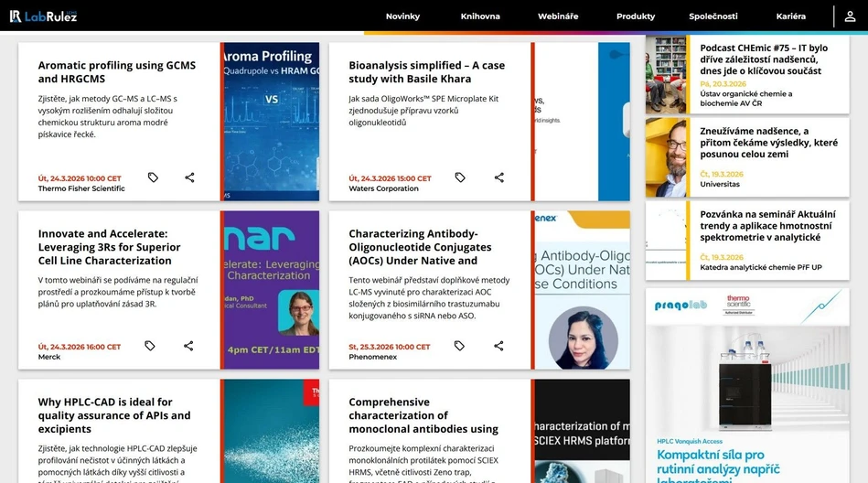
Task: Open the user account profile icon
Action: click(x=850, y=16)
